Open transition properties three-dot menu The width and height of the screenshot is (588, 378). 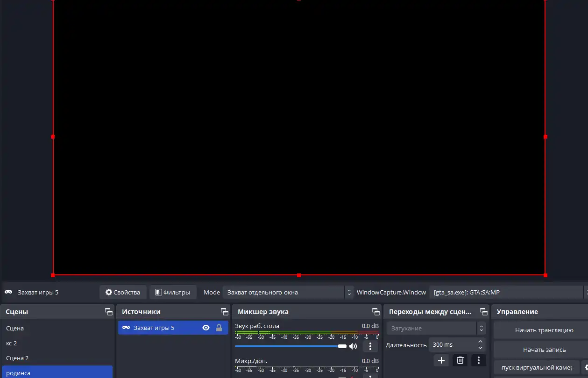point(478,360)
